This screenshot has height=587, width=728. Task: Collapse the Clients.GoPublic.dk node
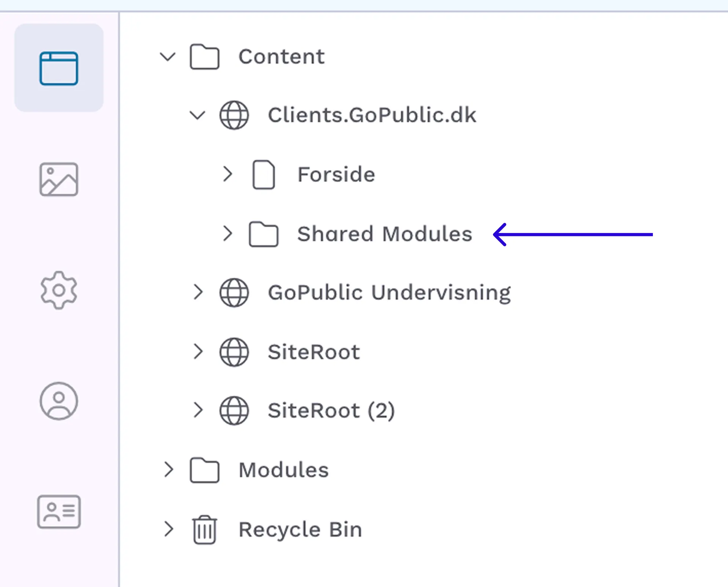click(x=197, y=115)
